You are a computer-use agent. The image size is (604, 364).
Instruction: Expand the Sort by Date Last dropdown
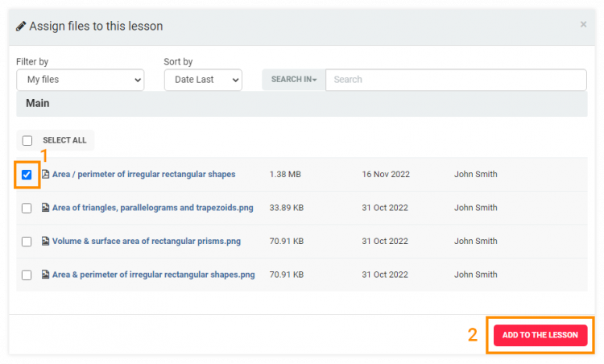coord(202,80)
